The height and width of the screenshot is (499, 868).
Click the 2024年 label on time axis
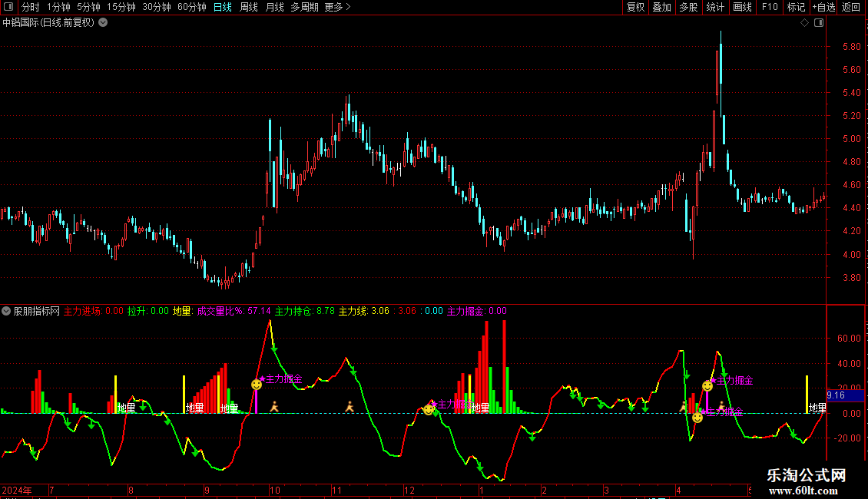click(x=17, y=490)
